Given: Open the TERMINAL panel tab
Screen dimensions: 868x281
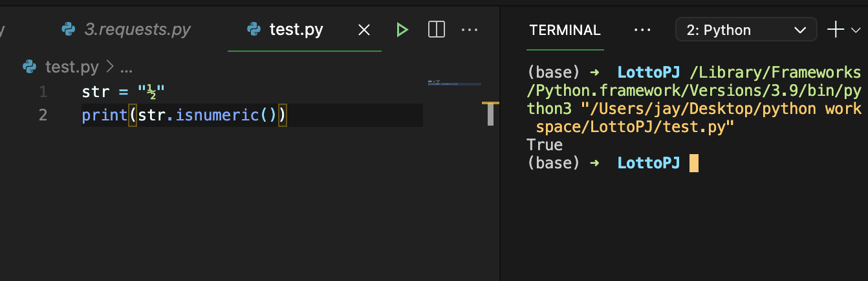Looking at the screenshot, I should point(565,30).
